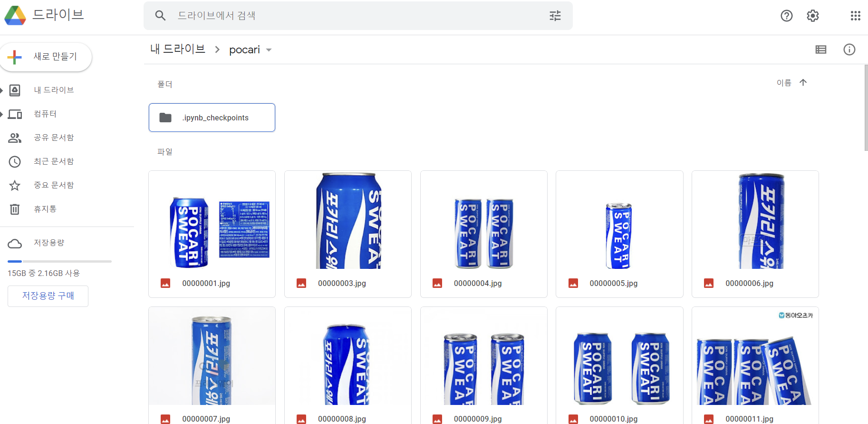Open the settings gear icon
The image size is (868, 424).
(x=813, y=16)
